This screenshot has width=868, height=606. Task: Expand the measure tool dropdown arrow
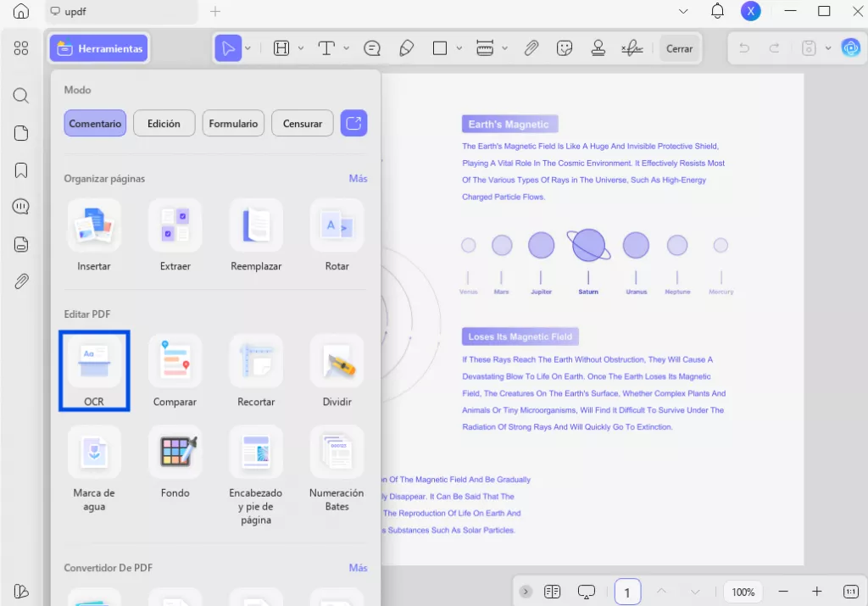(504, 48)
